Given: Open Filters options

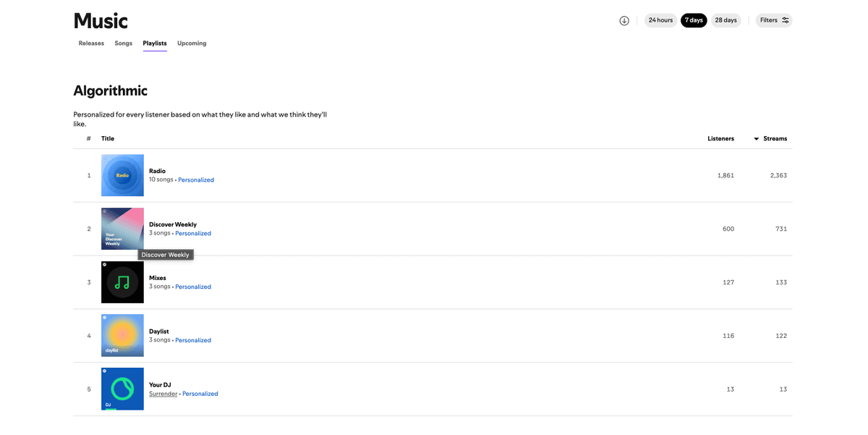Looking at the screenshot, I should 774,20.
